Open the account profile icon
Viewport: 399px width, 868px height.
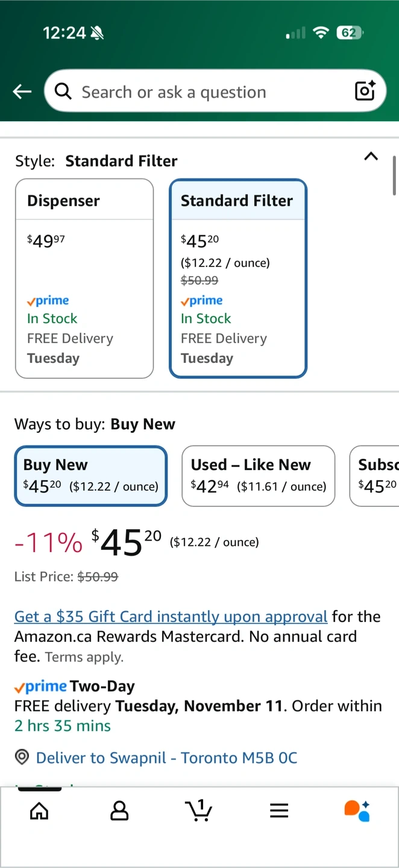pyautogui.click(x=119, y=811)
